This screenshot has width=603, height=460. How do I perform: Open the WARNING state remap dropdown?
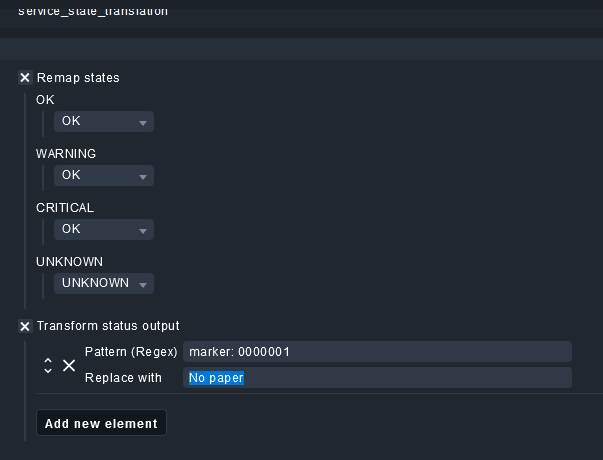click(103, 175)
